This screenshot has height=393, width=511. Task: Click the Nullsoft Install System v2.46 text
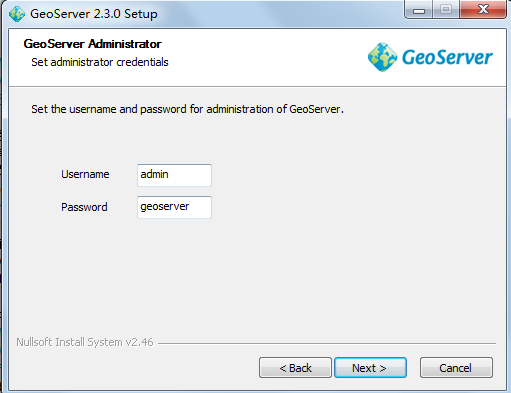85,342
